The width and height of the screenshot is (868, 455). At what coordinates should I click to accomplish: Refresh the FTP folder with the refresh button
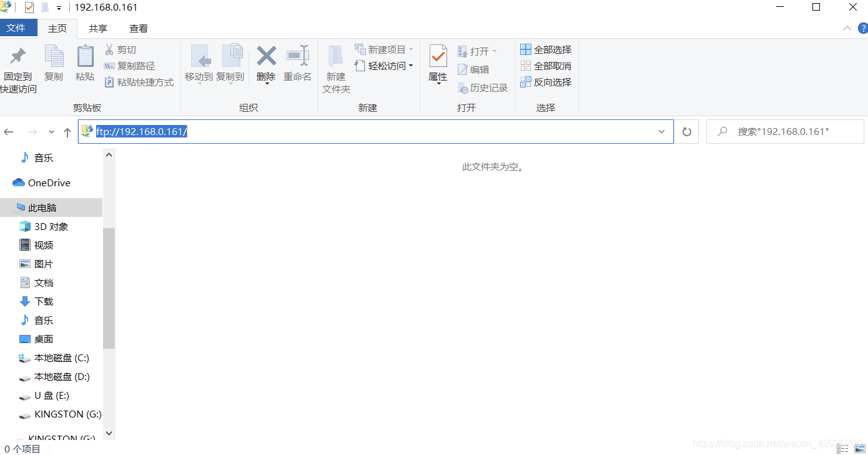(x=686, y=131)
